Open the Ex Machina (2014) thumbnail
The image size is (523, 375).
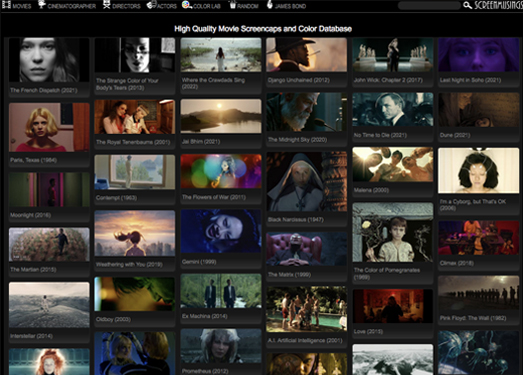221,291
